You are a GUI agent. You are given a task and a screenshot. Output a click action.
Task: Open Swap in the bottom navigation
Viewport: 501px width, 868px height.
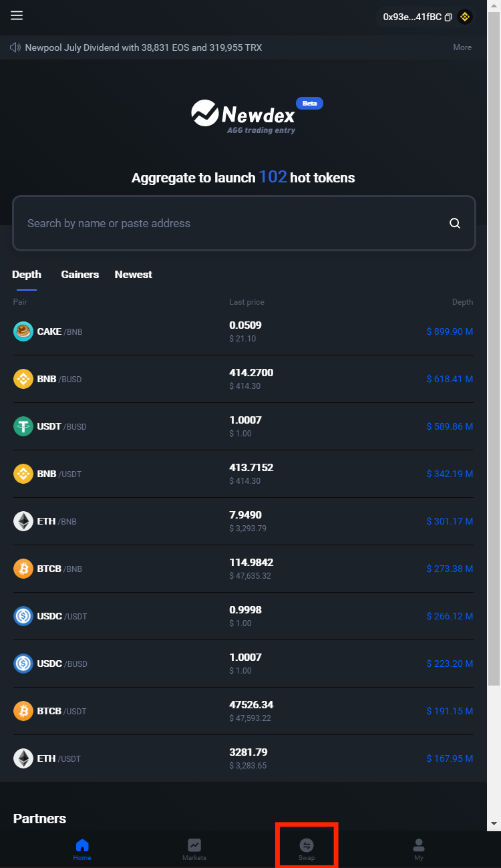[x=307, y=849]
